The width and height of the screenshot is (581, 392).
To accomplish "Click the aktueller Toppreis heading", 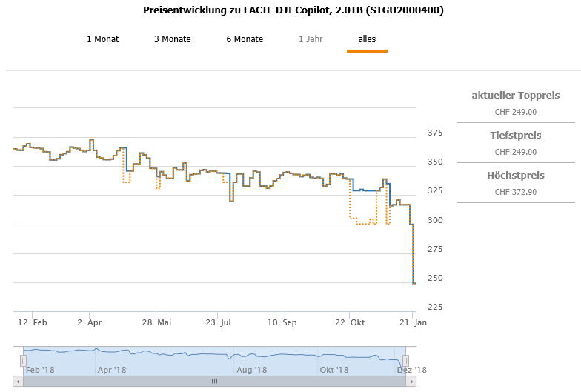I will click(x=516, y=96).
